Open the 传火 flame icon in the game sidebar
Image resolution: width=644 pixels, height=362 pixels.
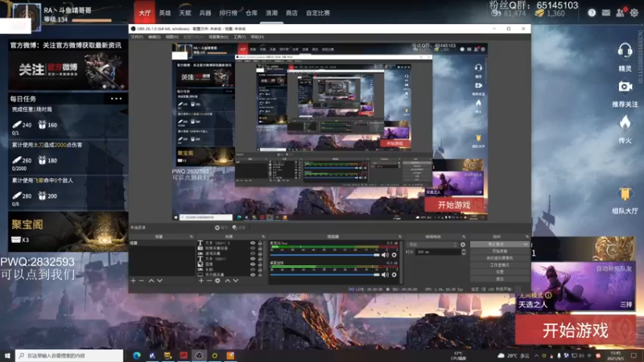tap(625, 123)
